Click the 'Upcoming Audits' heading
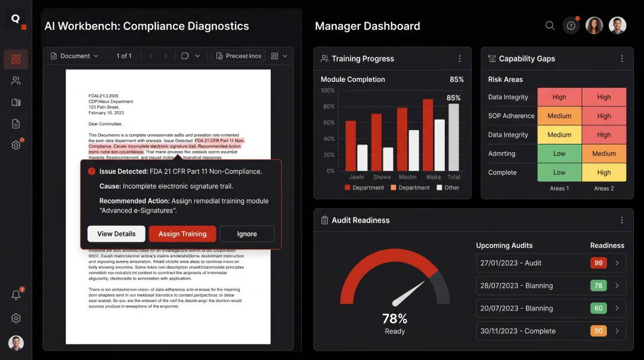 click(504, 245)
